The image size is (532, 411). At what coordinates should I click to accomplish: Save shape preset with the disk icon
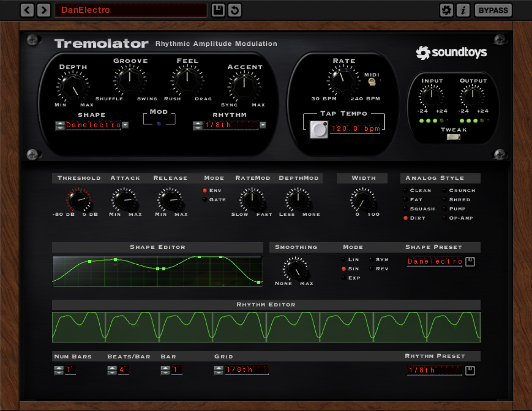[470, 261]
